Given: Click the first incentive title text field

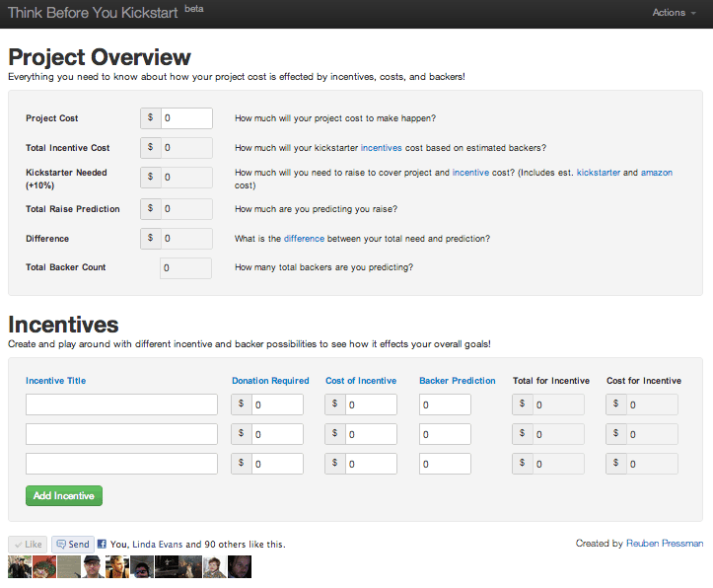Looking at the screenshot, I should (121, 404).
